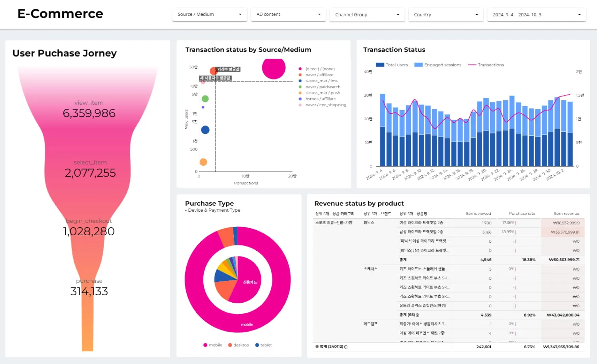Click the tablet legend item under donut chart
The width and height of the screenshot is (597, 364).
[263, 345]
